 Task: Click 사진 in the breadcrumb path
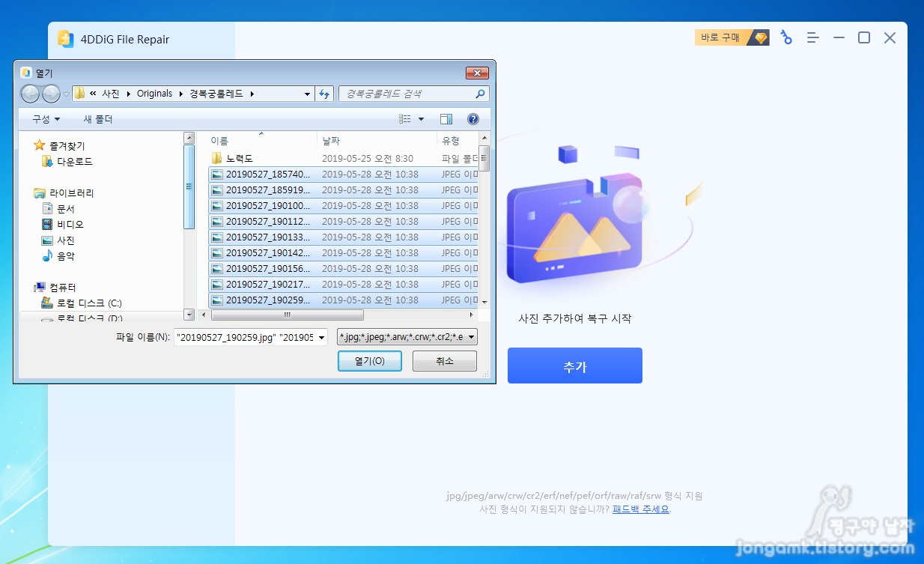coord(111,94)
